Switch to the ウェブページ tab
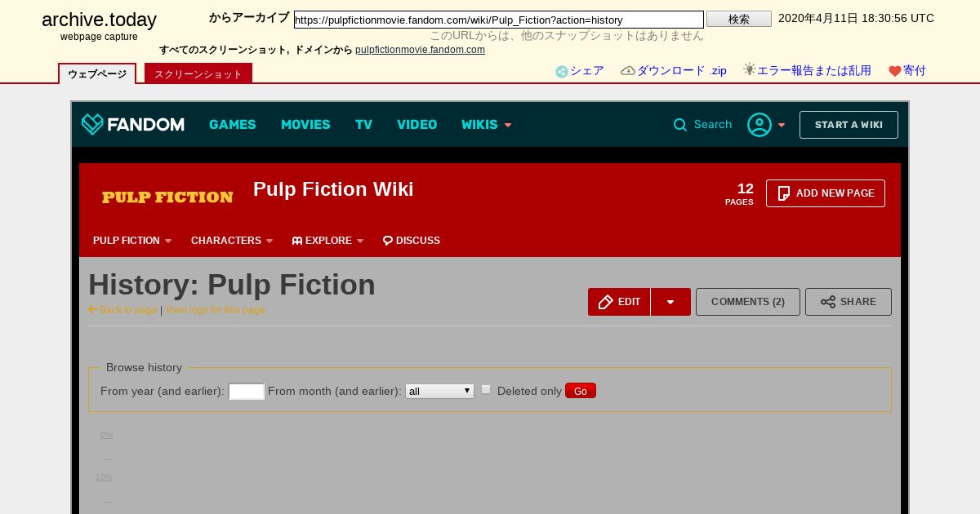This screenshot has height=514, width=980. pos(97,73)
